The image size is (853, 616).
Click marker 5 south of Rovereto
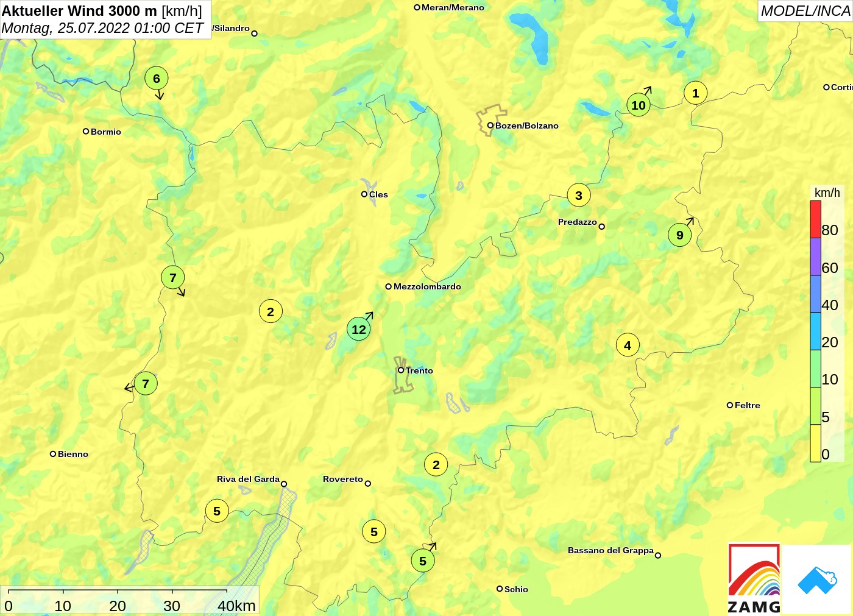coord(374,531)
